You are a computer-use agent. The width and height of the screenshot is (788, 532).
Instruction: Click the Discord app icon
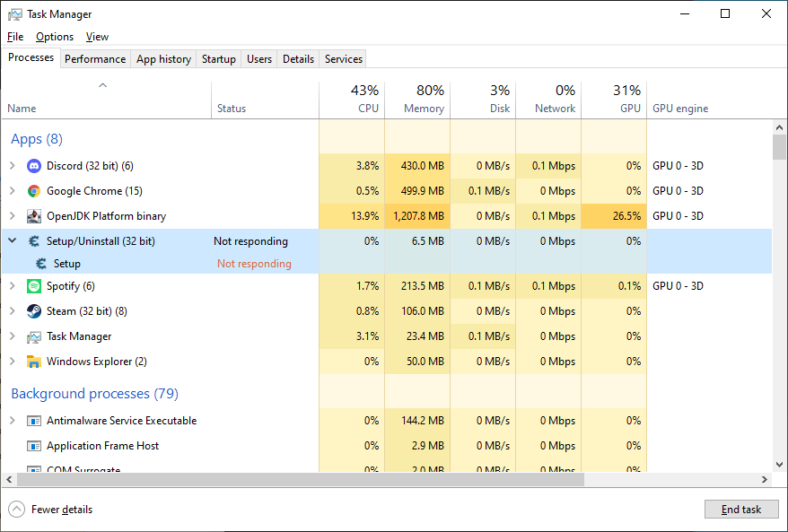click(x=34, y=166)
